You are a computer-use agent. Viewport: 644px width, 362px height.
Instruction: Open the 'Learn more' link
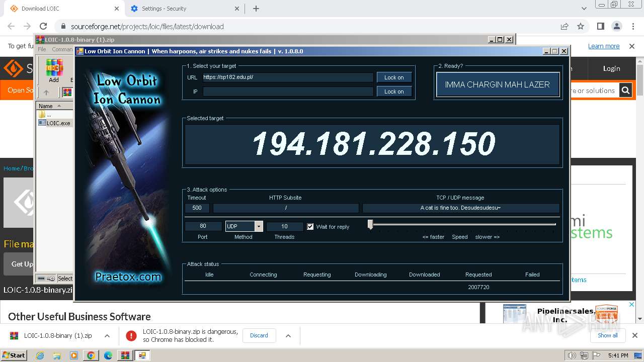pyautogui.click(x=604, y=46)
